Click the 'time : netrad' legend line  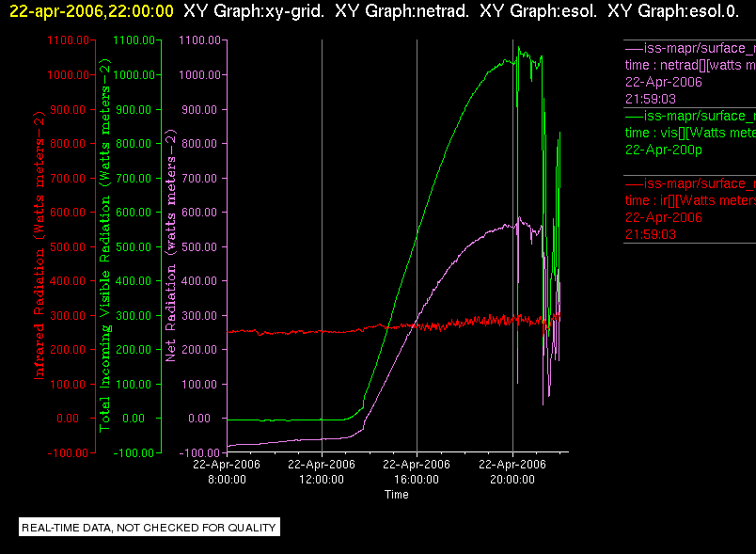coord(690,65)
